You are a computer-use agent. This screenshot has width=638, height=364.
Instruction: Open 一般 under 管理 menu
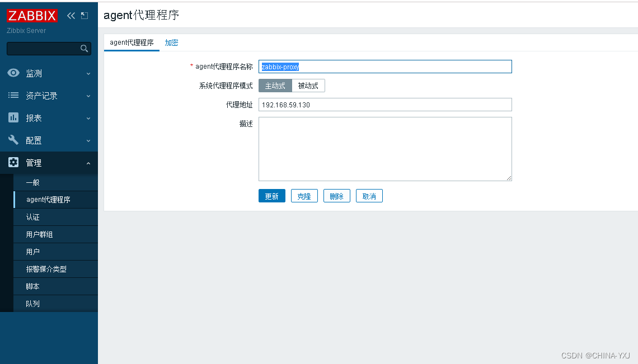(x=55, y=183)
